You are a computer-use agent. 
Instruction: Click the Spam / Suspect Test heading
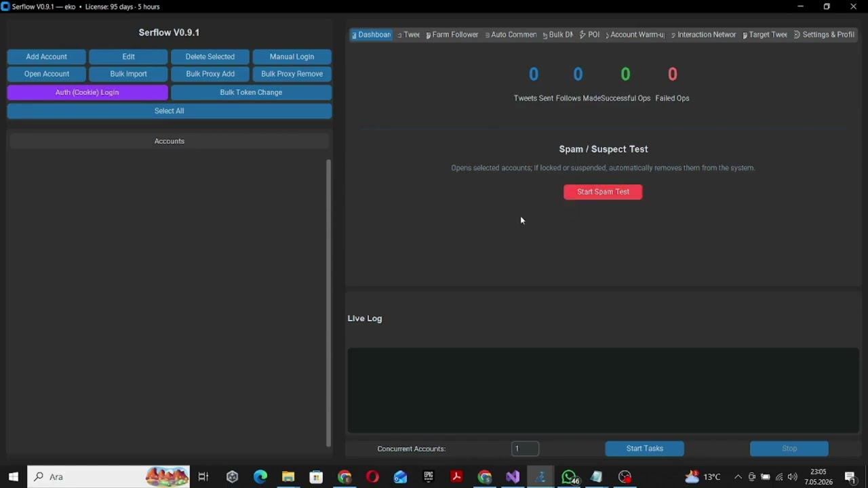pyautogui.click(x=603, y=149)
